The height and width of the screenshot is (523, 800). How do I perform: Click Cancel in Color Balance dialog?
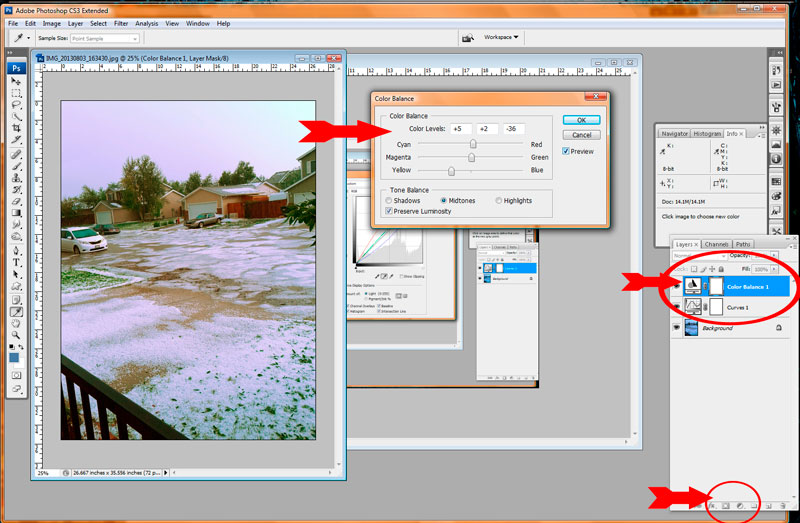581,135
